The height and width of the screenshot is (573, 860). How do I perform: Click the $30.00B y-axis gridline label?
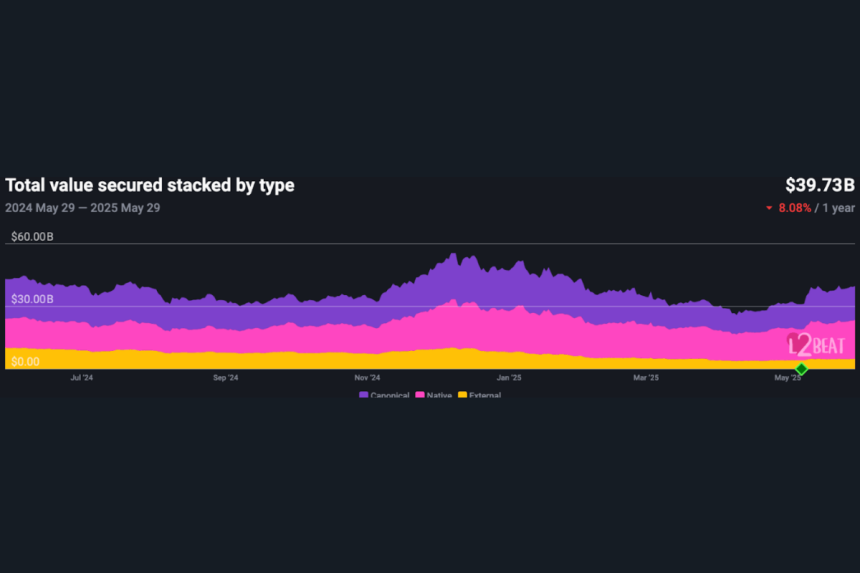32,299
